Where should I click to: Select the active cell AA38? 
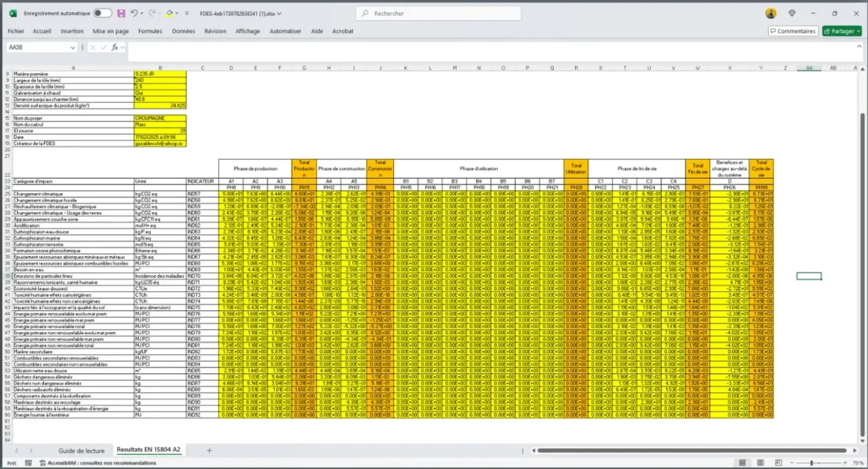click(809, 277)
